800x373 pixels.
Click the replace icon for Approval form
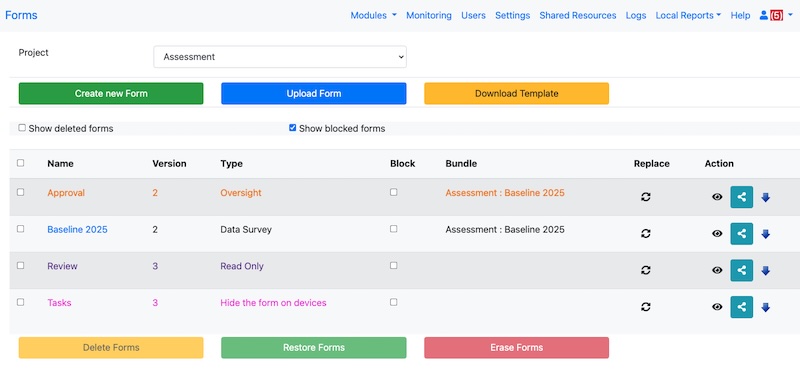pos(645,196)
